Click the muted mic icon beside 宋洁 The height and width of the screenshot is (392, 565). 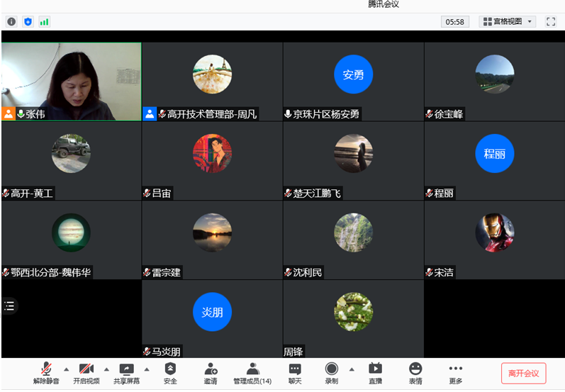point(429,272)
